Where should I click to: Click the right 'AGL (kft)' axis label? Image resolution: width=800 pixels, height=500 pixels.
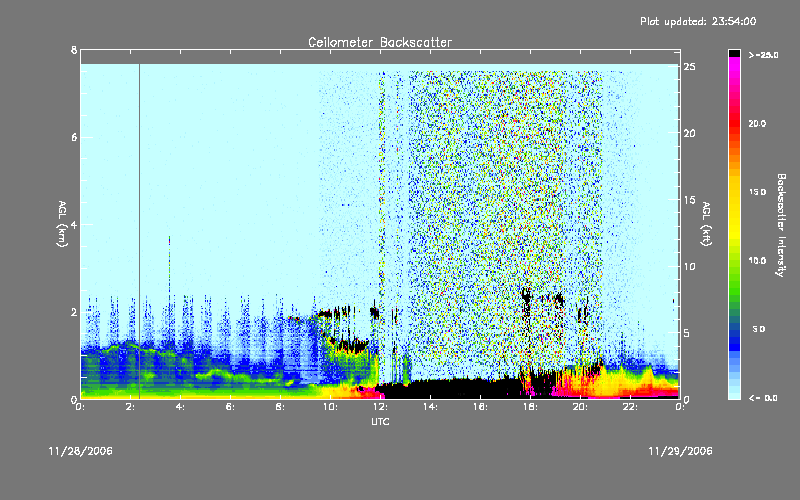point(706,224)
